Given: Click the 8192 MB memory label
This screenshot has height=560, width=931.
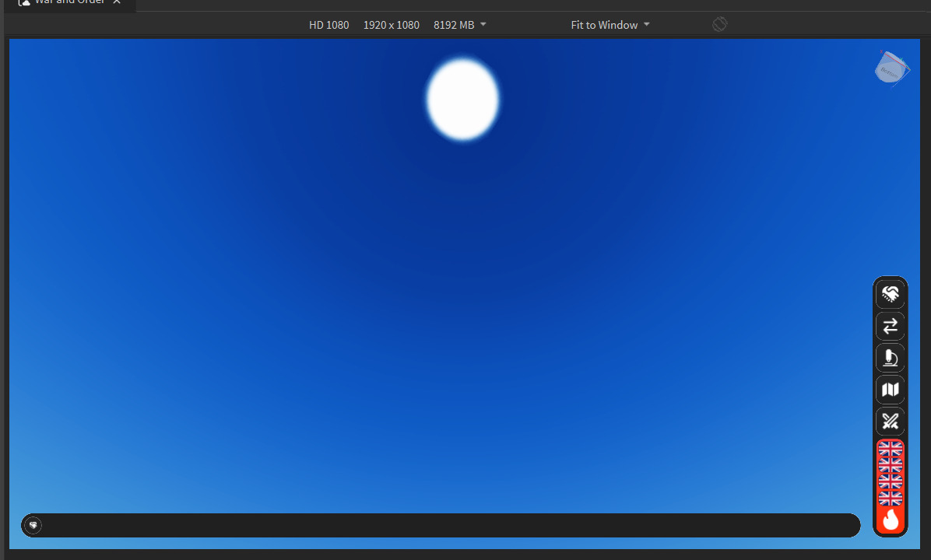Looking at the screenshot, I should click(454, 25).
